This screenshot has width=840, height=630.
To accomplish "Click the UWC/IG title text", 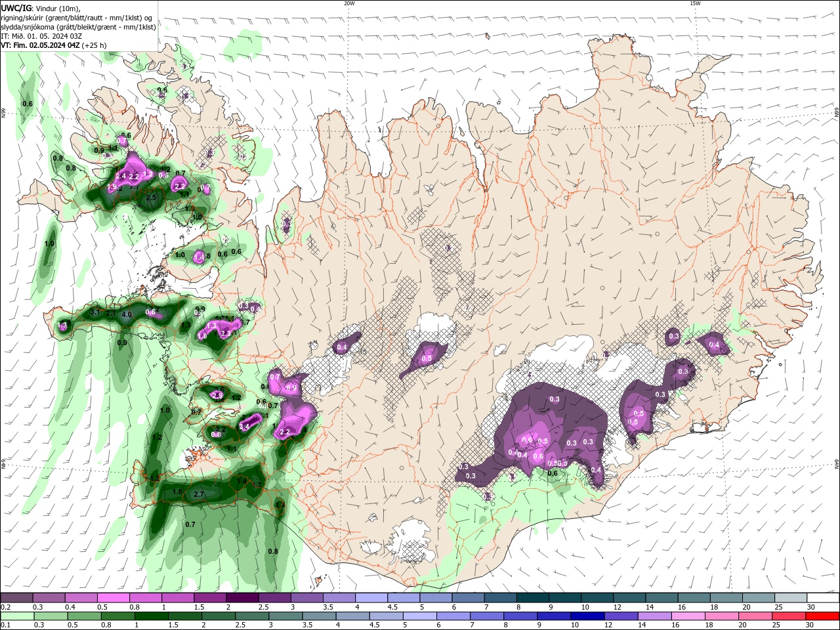I will (x=16, y=8).
